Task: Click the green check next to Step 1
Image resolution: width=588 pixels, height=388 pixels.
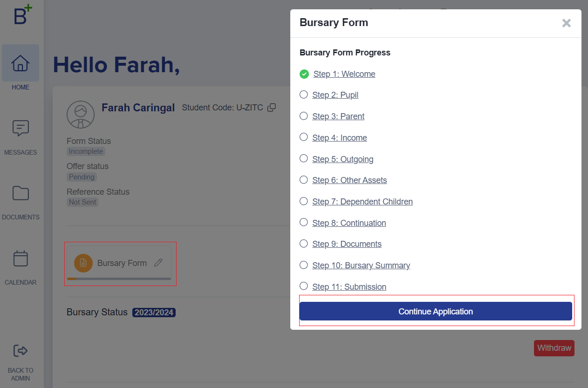Action: click(304, 74)
